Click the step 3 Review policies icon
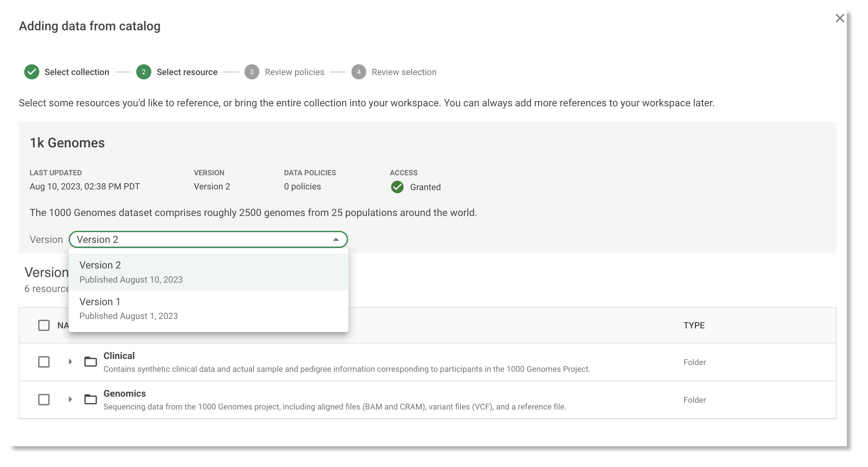 251,72
